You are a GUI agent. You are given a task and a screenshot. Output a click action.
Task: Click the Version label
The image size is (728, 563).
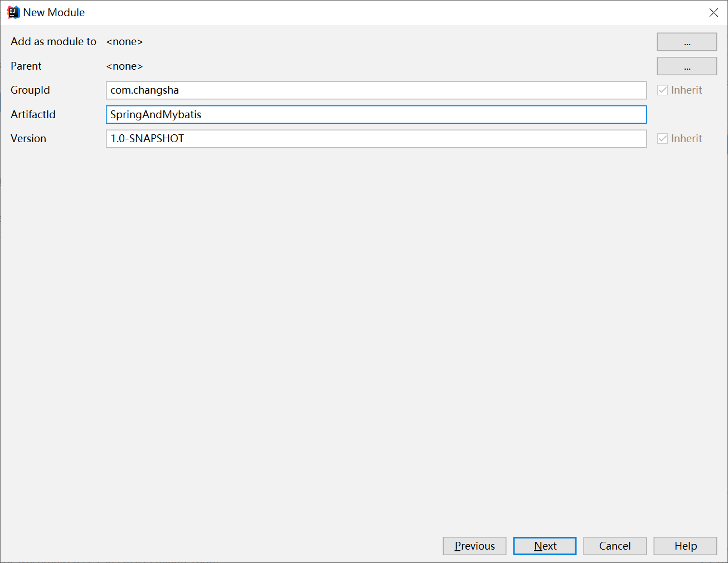28,139
